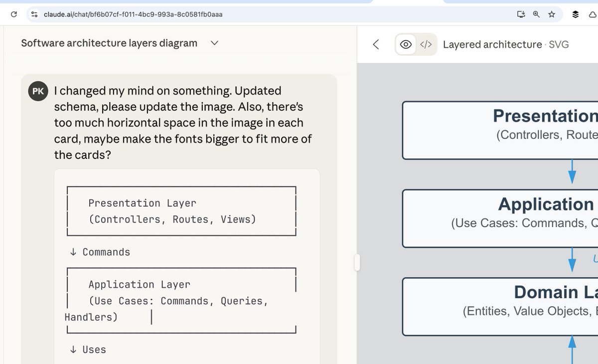
Task: Click the claude.ai URL address field
Action: tap(133, 14)
